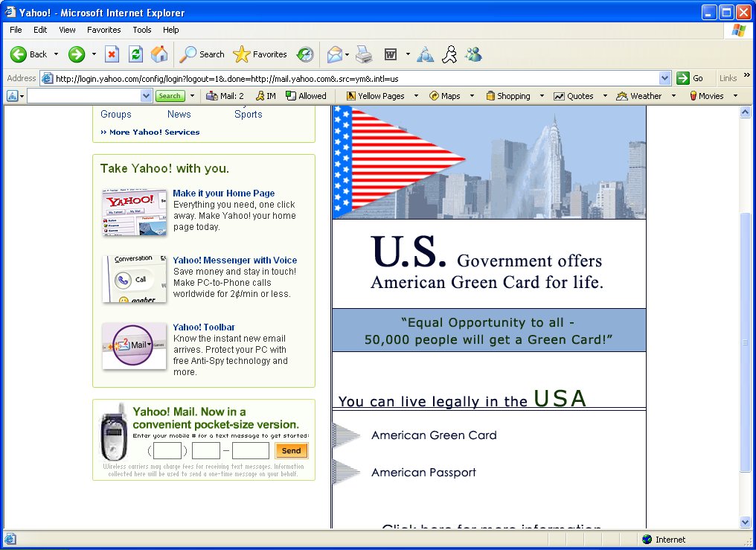Click the address bar URL field
756x550 pixels.
coord(356,78)
